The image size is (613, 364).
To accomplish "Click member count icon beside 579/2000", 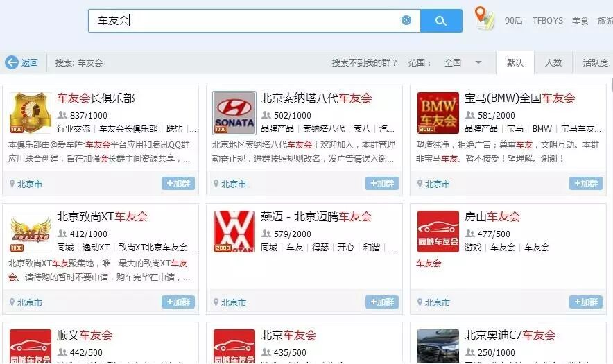I will [x=266, y=234].
